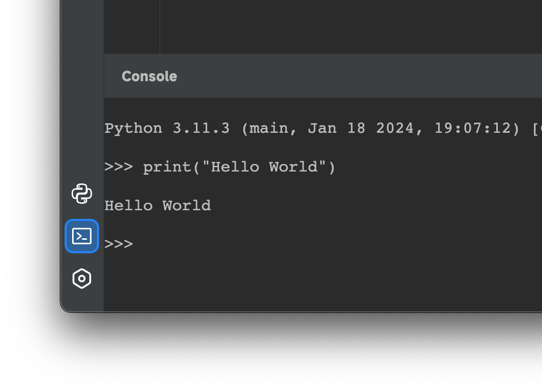The width and height of the screenshot is (542, 392).
Task: Select the Console panel title
Action: pyautogui.click(x=149, y=76)
